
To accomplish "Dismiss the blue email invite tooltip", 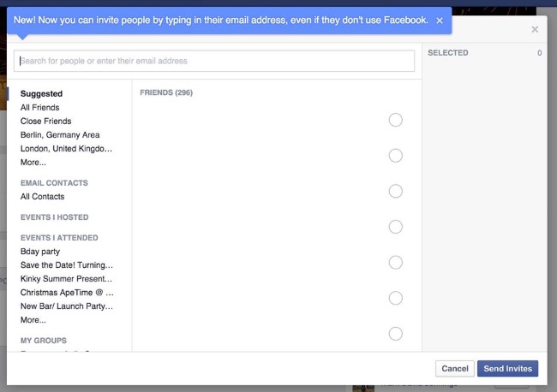I will pyautogui.click(x=440, y=21).
